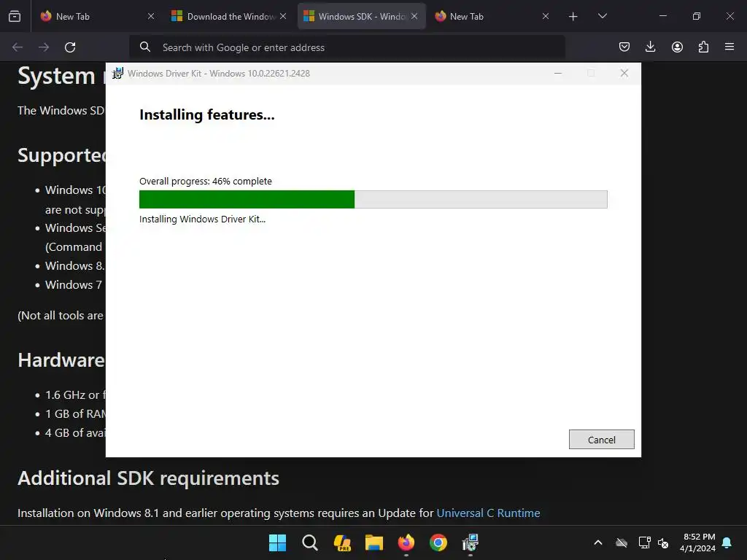Cancel the Windows Driver Kit installation

(601, 440)
